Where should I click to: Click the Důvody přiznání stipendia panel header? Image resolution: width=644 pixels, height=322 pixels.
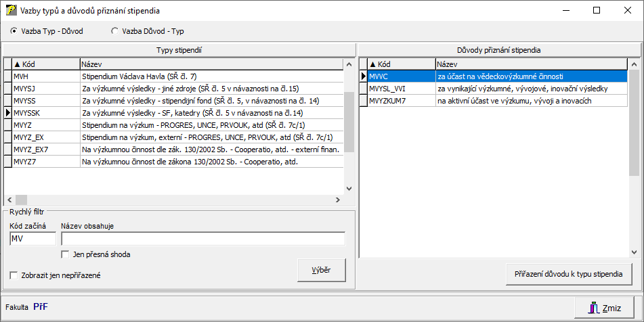pyautogui.click(x=499, y=50)
